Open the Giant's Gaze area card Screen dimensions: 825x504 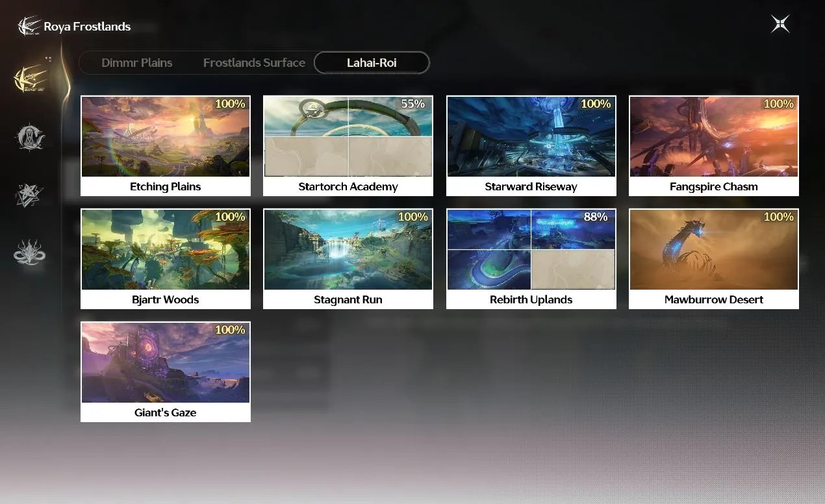click(166, 372)
